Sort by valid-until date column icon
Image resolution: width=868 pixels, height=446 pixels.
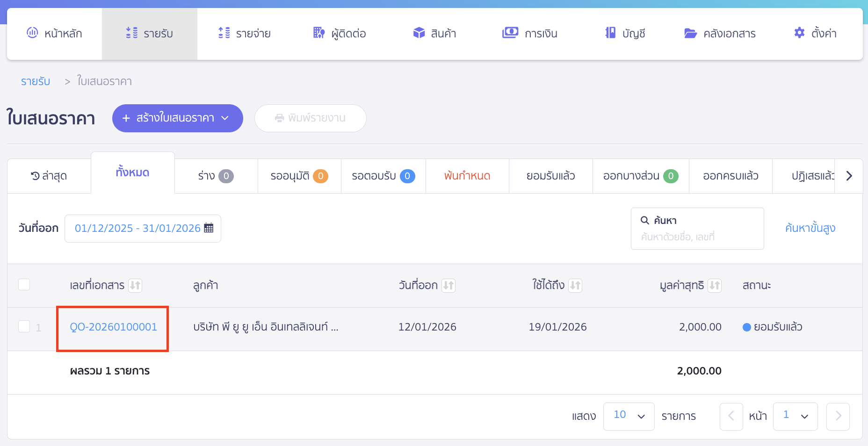(x=575, y=285)
